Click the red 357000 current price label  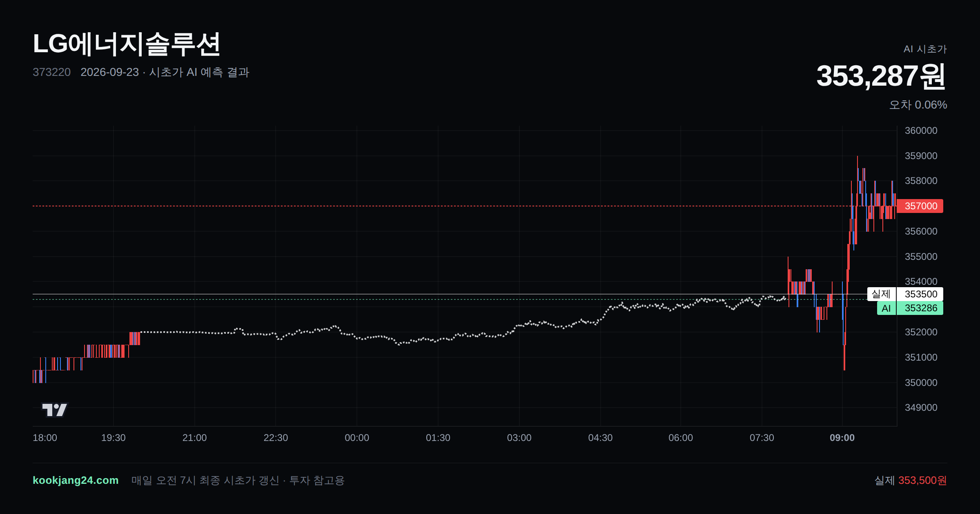920,206
